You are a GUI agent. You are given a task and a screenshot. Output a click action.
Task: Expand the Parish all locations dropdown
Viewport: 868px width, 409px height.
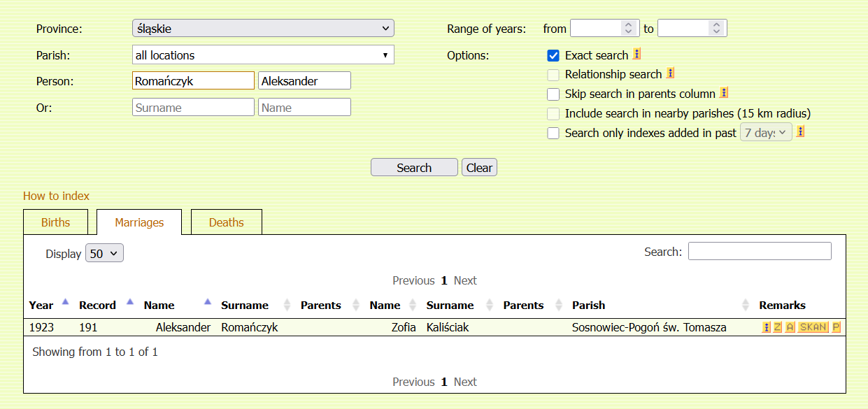[263, 55]
